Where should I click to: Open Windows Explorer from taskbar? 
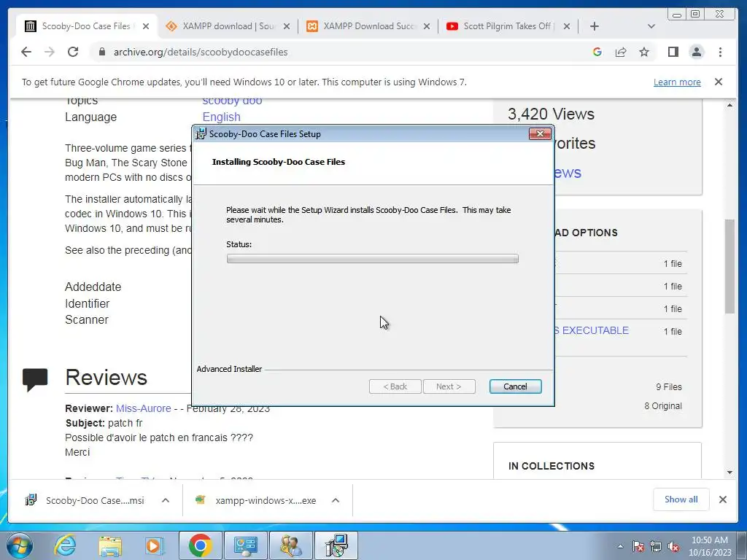[x=110, y=545]
